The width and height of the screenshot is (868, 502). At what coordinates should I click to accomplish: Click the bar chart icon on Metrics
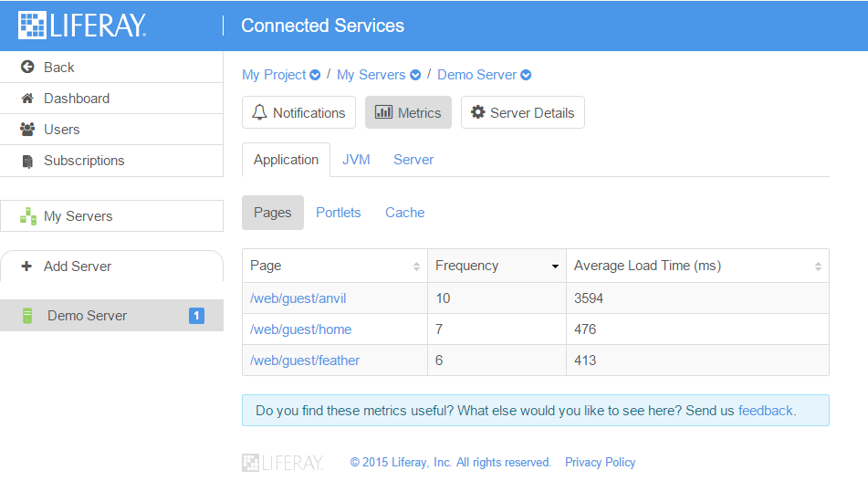[x=383, y=112]
